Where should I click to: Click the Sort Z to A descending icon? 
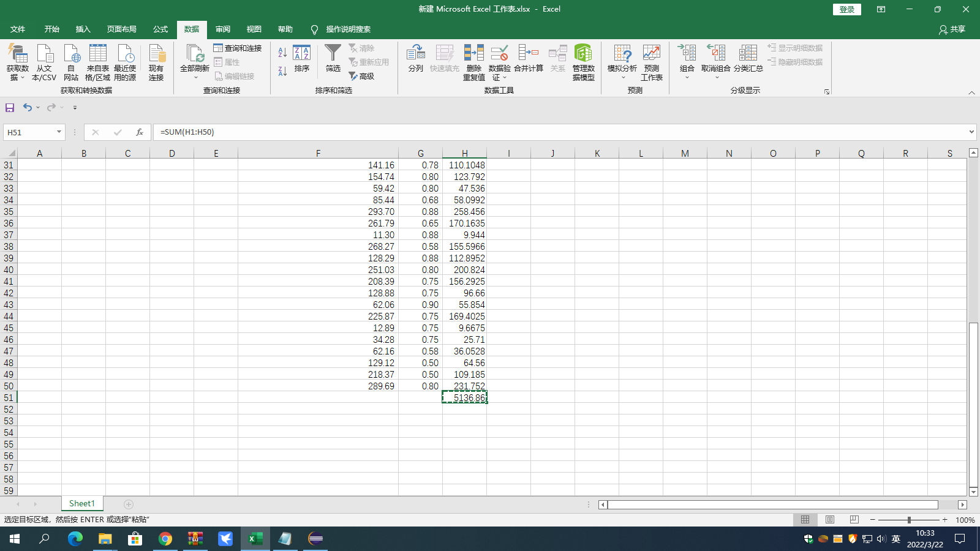(x=282, y=72)
